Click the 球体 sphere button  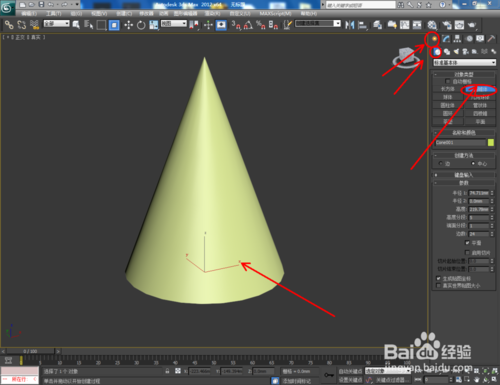tap(448, 97)
